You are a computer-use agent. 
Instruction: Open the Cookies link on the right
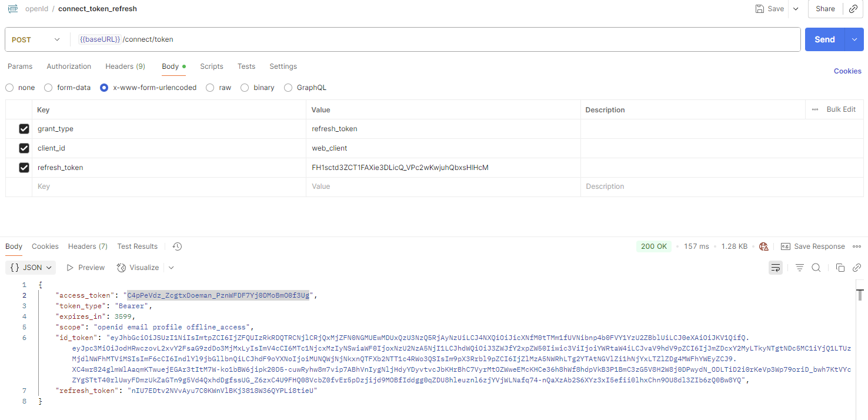[x=847, y=71]
